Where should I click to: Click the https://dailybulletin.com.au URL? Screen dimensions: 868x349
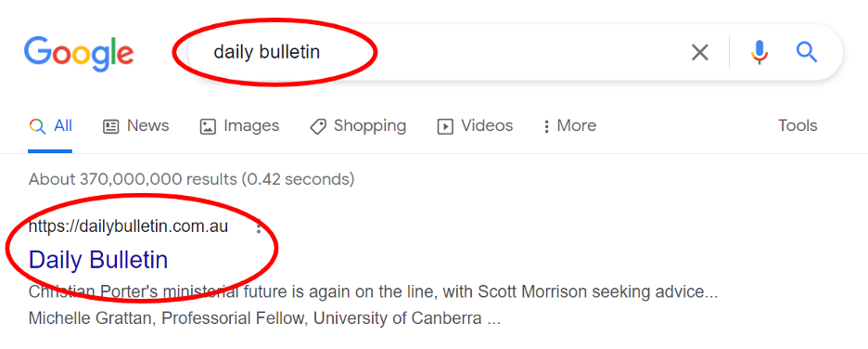coord(128,226)
